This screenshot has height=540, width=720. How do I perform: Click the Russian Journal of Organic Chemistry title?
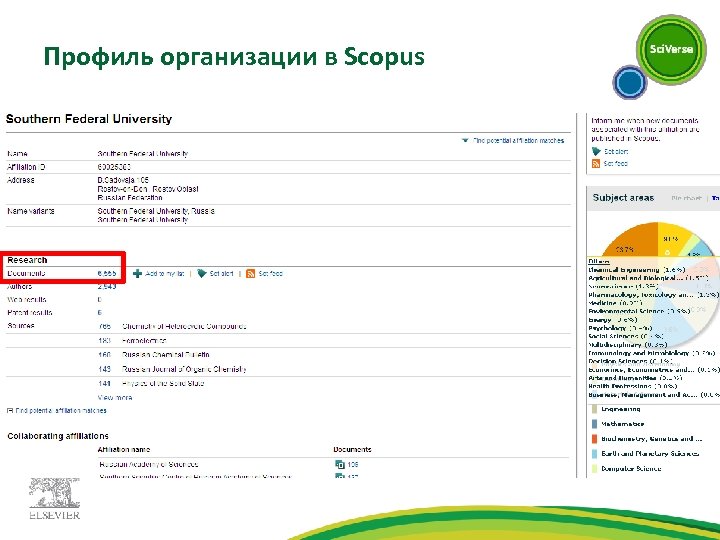[184, 369]
